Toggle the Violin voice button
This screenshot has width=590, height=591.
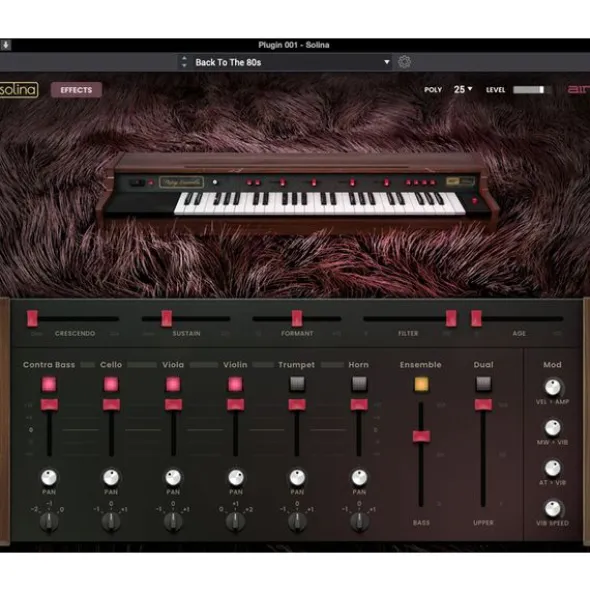point(235,384)
